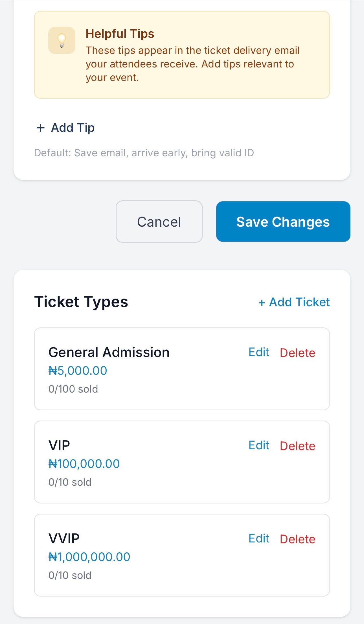The height and width of the screenshot is (624, 364).
Task: Select the General Admission ticket name
Action: (109, 352)
